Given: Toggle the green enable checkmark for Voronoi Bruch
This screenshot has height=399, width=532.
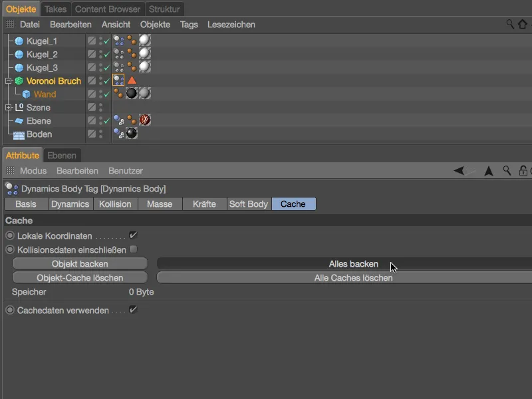Looking at the screenshot, I should tap(107, 80).
